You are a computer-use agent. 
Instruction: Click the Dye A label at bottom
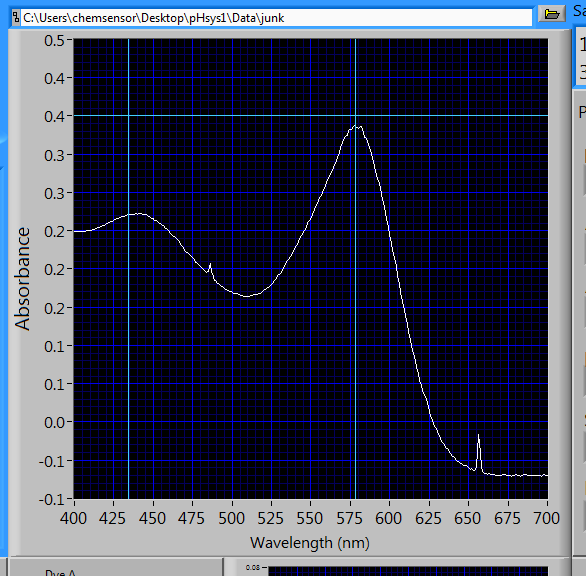tap(60, 572)
